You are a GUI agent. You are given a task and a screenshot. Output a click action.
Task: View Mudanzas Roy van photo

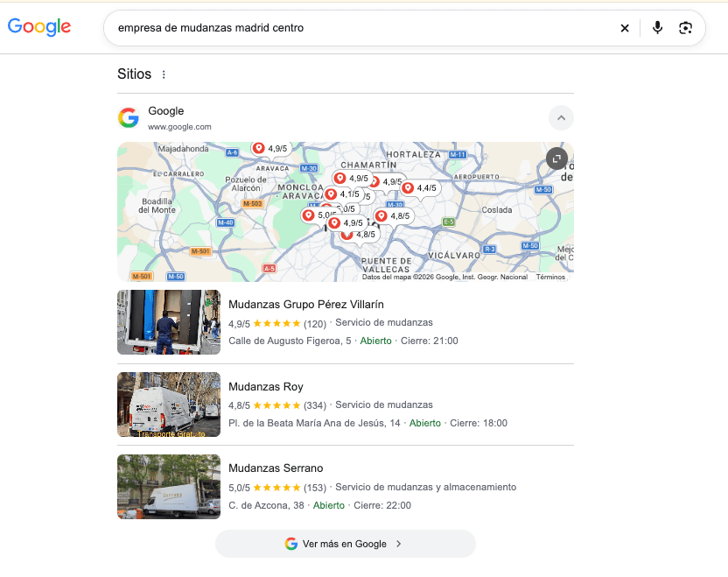tap(169, 405)
